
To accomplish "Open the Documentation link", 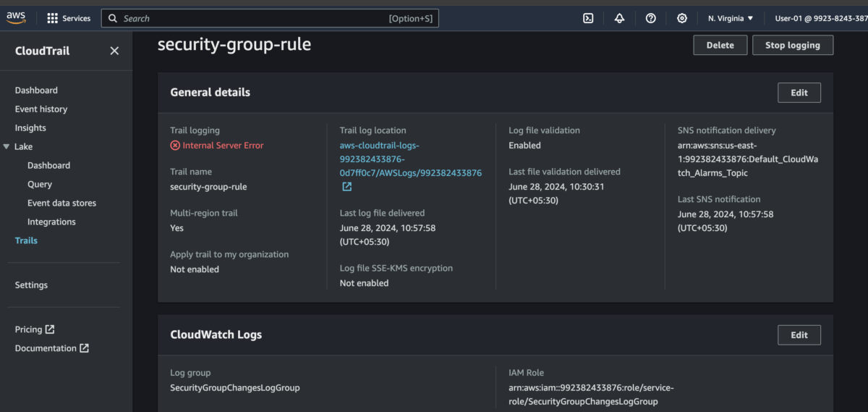I will (46, 348).
